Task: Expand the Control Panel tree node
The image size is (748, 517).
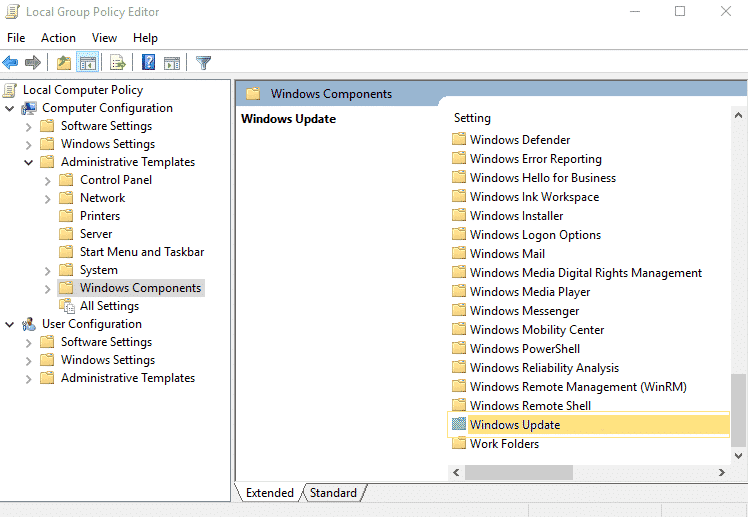Action: (x=48, y=180)
